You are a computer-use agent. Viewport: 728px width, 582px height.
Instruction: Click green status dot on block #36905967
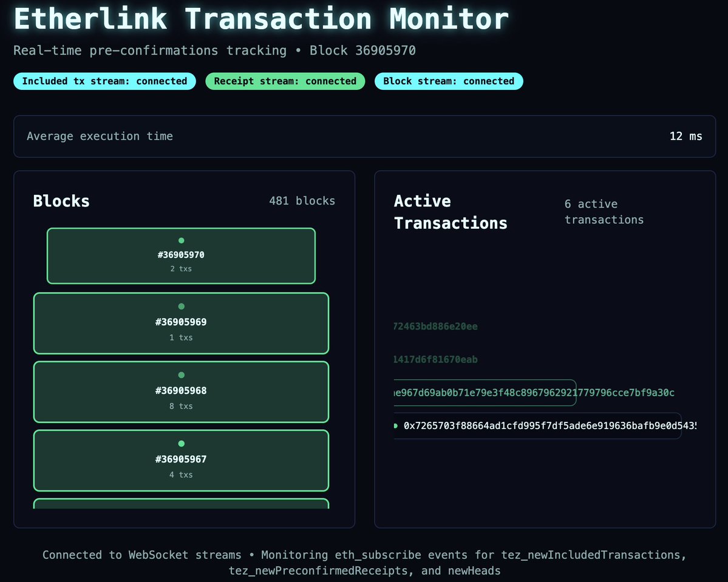coord(182,444)
